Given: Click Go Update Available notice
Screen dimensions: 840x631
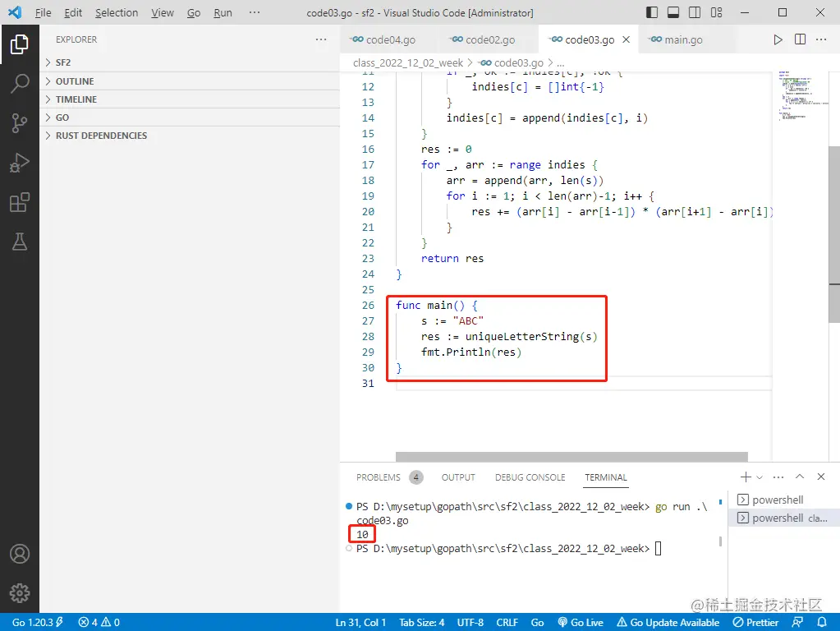Looking at the screenshot, I should (668, 622).
